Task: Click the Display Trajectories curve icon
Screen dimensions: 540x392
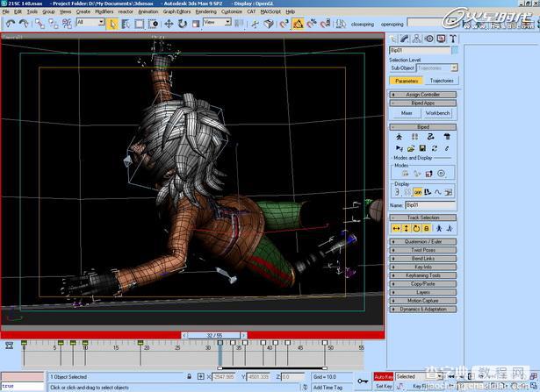Action: (x=438, y=192)
